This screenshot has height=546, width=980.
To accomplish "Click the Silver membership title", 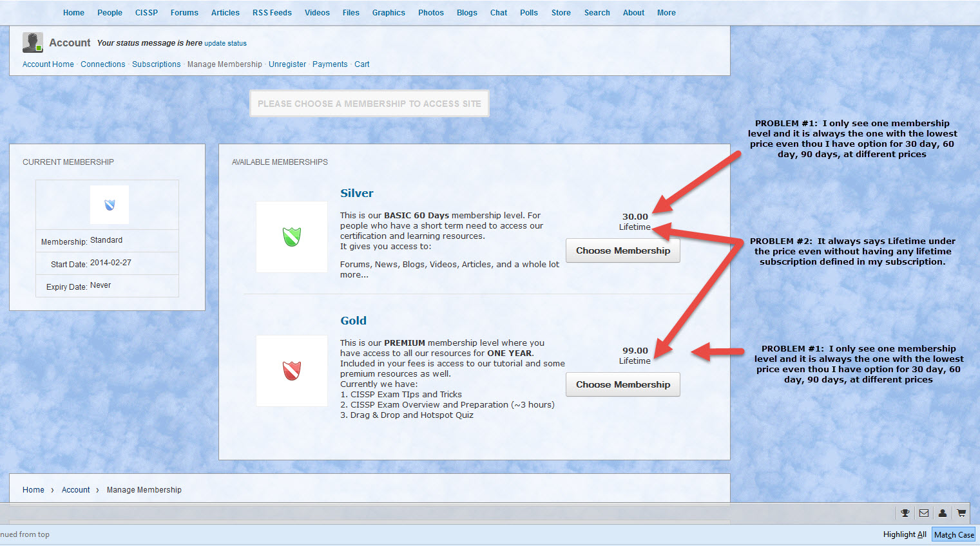I will [357, 193].
